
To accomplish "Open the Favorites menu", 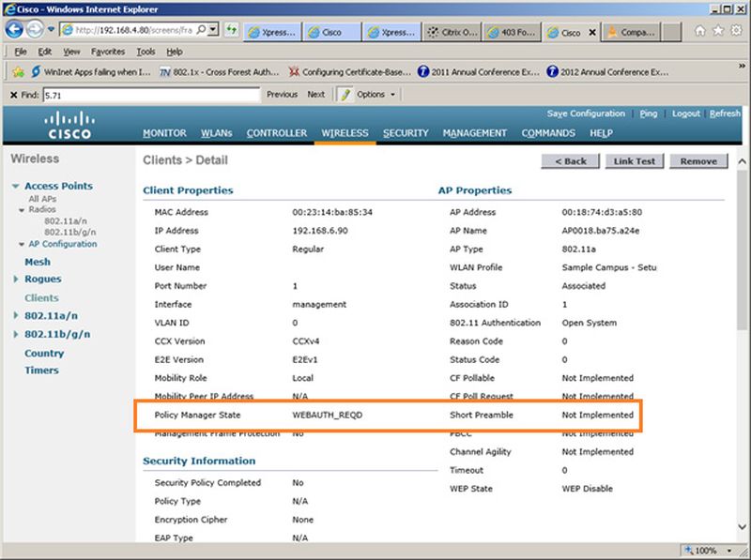I will 108,52.
